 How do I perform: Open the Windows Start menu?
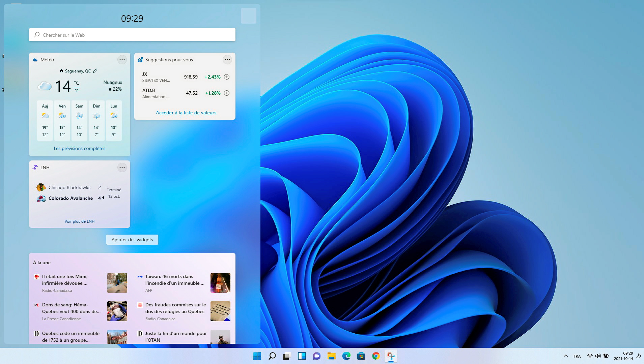pos(257,356)
